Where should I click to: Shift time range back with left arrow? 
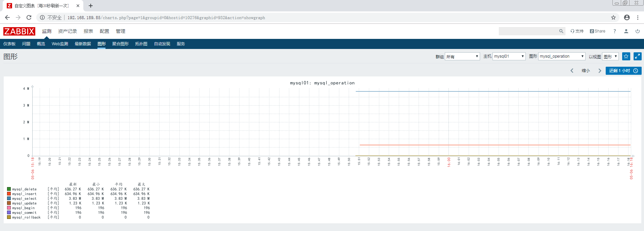(572, 71)
